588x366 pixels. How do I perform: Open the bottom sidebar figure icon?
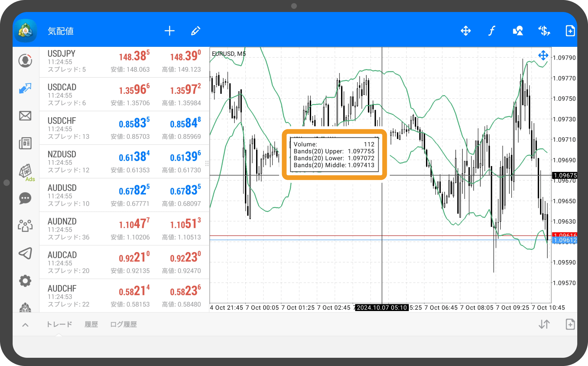[x=25, y=307]
